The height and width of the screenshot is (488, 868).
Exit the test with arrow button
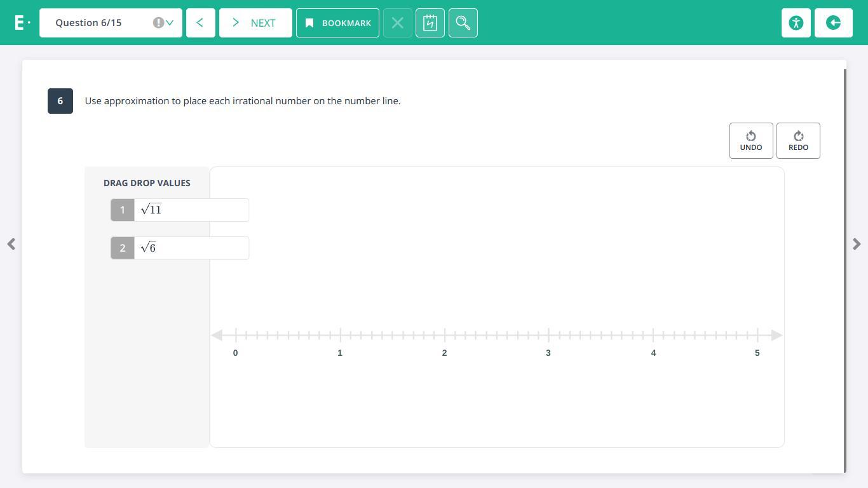tap(834, 23)
